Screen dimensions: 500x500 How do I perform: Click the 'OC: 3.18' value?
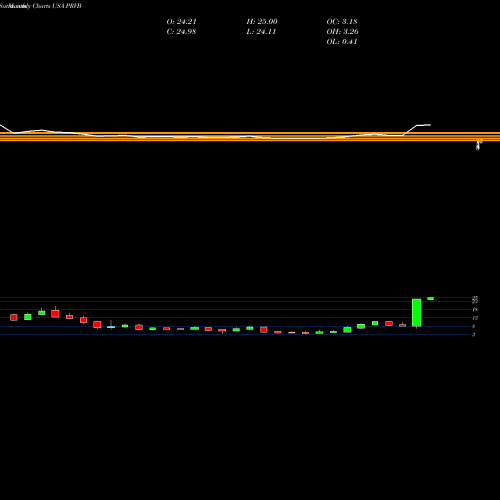coord(342,22)
